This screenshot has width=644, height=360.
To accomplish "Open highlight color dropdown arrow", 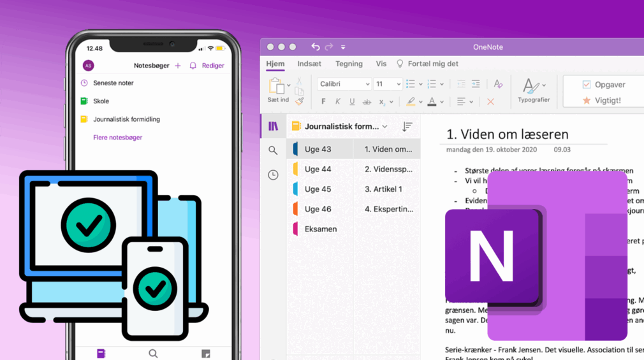I will coord(421,102).
